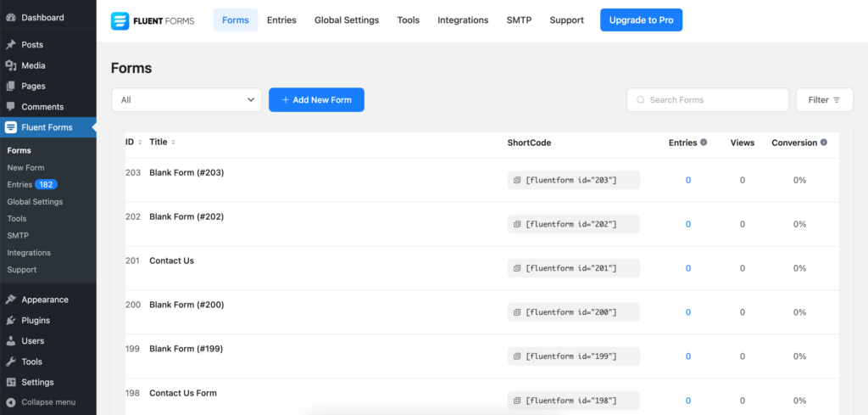The width and height of the screenshot is (868, 415).
Task: Open Tools in Fluent Forms submenu
Action: point(17,219)
